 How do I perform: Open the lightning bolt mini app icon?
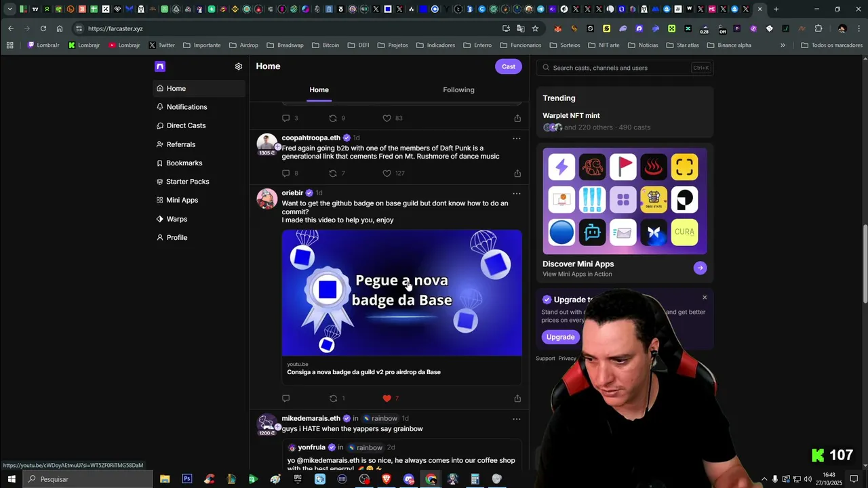561,167
